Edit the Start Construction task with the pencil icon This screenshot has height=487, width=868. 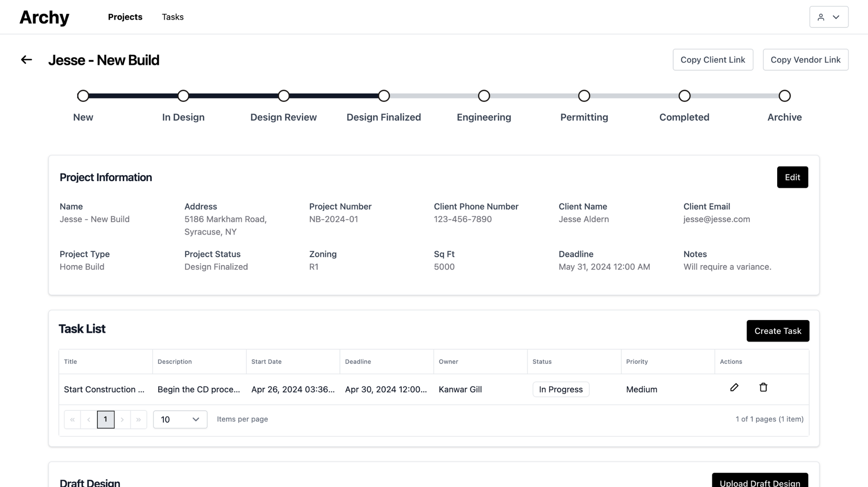coord(734,387)
